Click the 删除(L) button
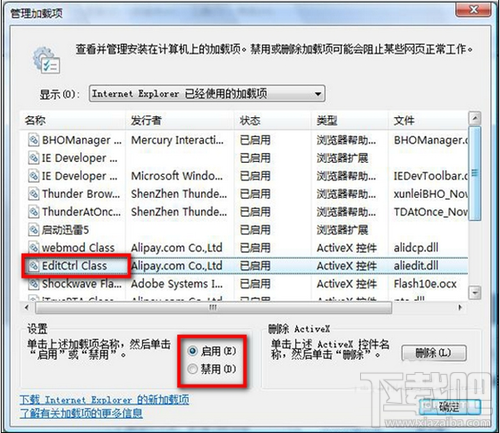Screen dimensions: 500x433 point(434,353)
